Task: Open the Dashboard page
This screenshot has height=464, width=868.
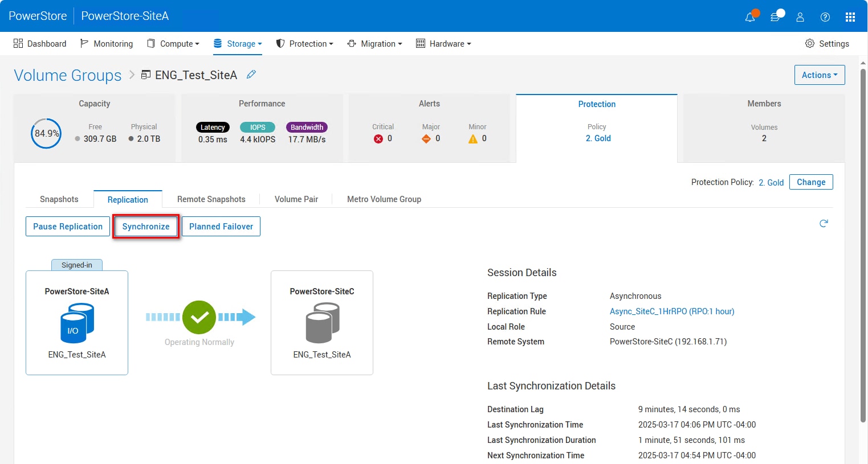Action: (x=40, y=43)
